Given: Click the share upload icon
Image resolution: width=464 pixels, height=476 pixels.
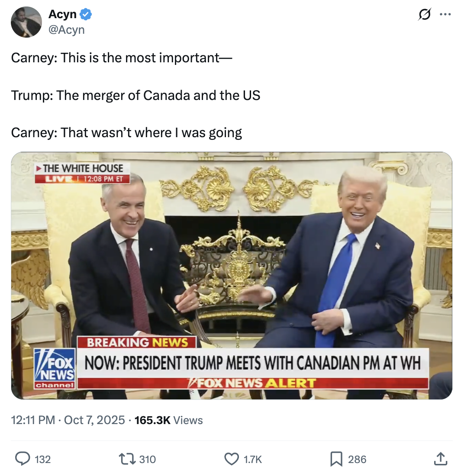Looking at the screenshot, I should pyautogui.click(x=441, y=459).
